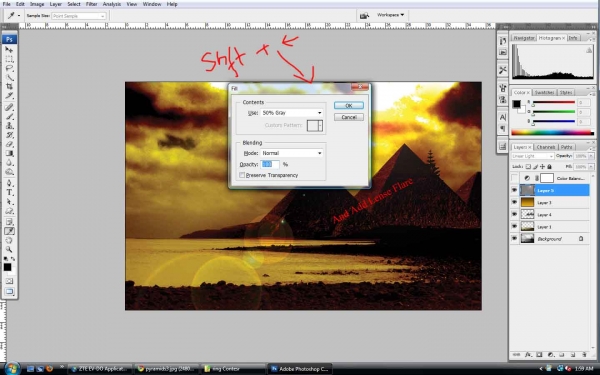This screenshot has width=600, height=375.
Task: Select the Rectangular Marquee tool
Action: coord(9,59)
